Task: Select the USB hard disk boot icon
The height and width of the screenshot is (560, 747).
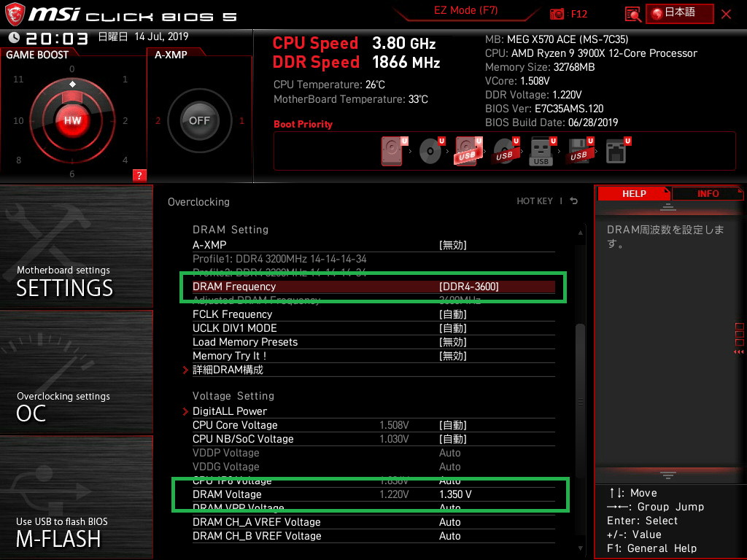Action: pos(468,151)
